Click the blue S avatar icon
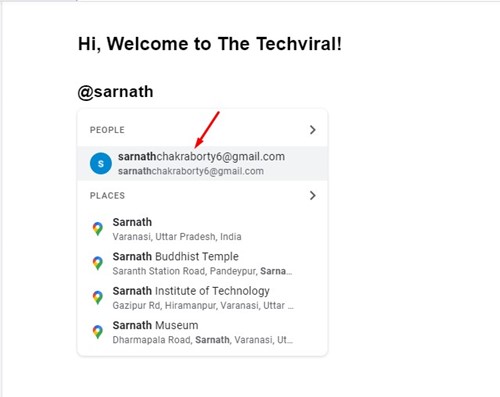The image size is (500, 397). click(101, 163)
